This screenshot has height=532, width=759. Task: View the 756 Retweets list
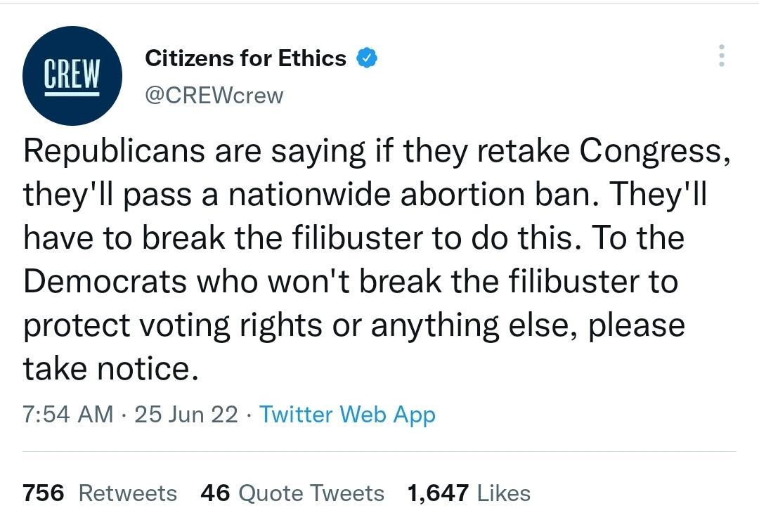click(x=99, y=493)
